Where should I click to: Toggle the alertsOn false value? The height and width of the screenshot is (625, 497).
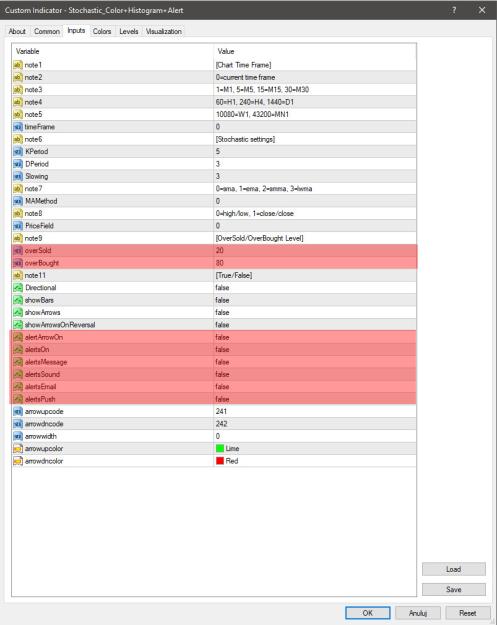coord(315,349)
